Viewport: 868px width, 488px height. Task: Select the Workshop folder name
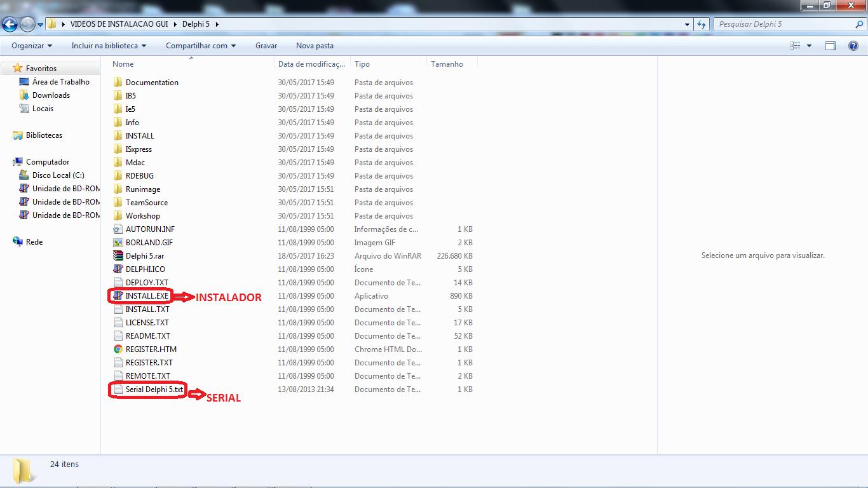pos(143,215)
